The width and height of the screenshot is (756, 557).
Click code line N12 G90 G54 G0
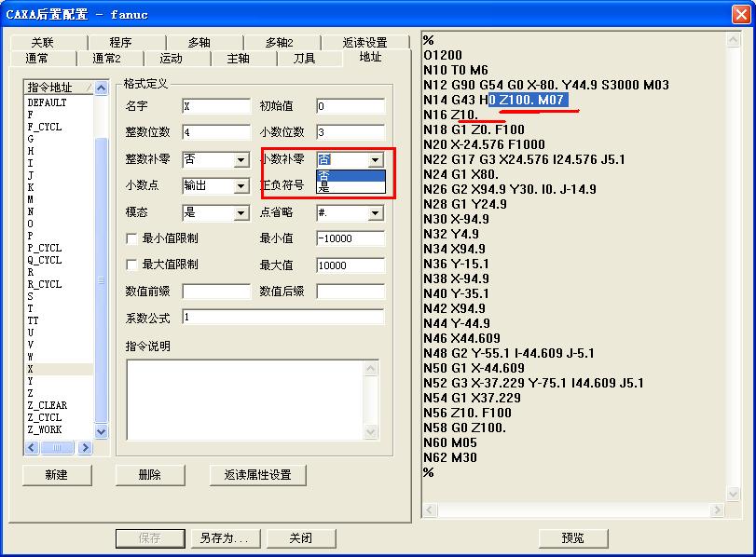point(546,86)
